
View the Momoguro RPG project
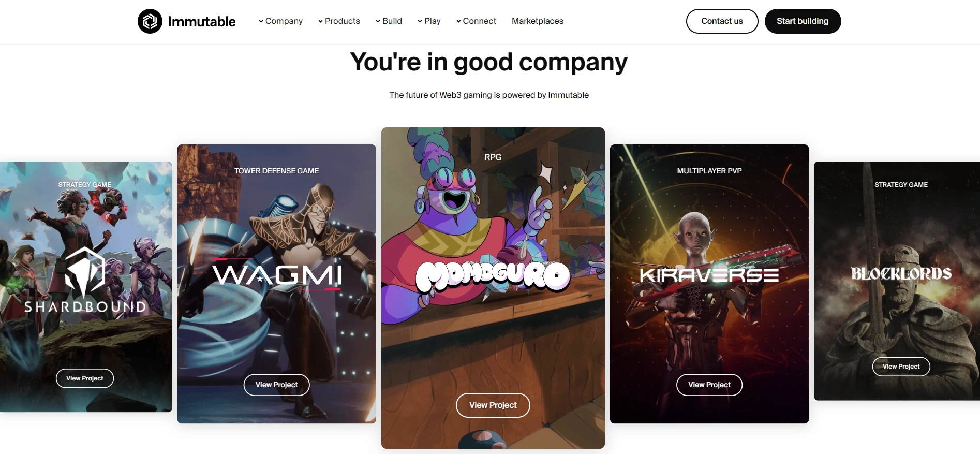pos(493,405)
